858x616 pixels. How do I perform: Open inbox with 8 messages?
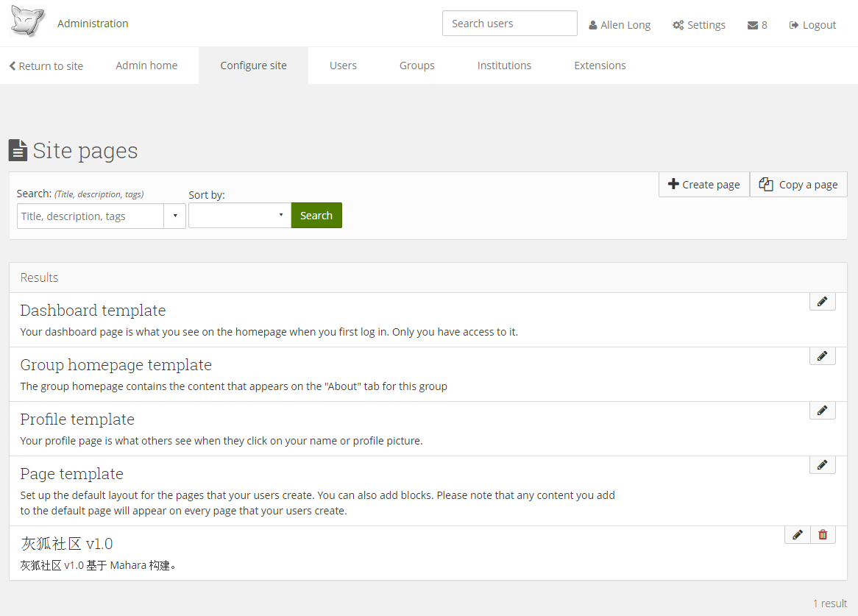757,25
